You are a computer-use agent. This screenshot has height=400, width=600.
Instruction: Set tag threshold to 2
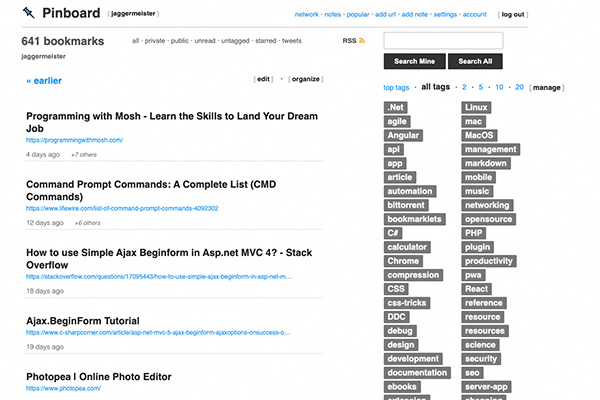(x=464, y=87)
